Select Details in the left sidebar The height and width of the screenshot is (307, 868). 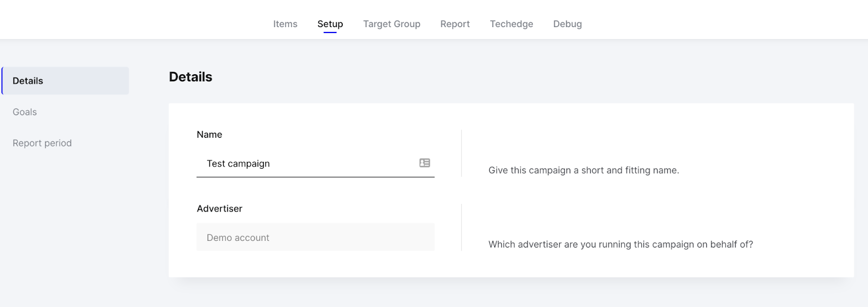point(66,81)
